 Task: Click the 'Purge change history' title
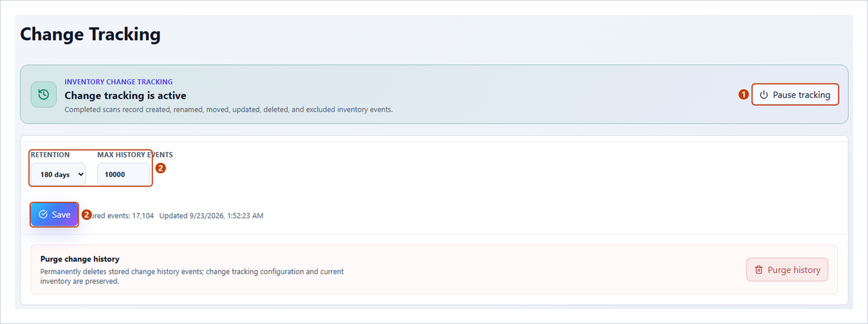point(79,259)
